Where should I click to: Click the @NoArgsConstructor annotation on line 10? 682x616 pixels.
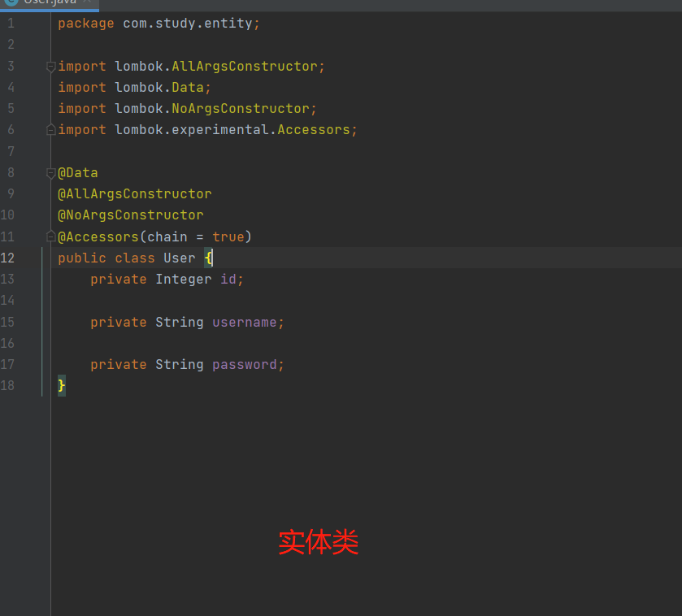131,215
